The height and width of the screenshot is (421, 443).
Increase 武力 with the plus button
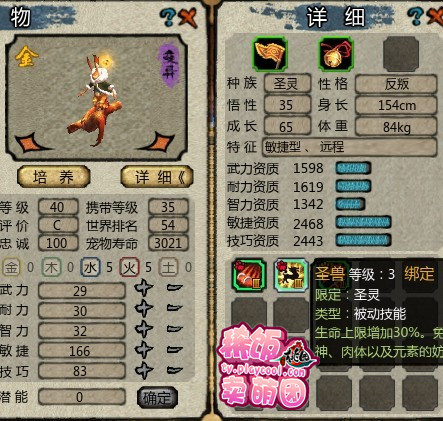click(x=144, y=288)
